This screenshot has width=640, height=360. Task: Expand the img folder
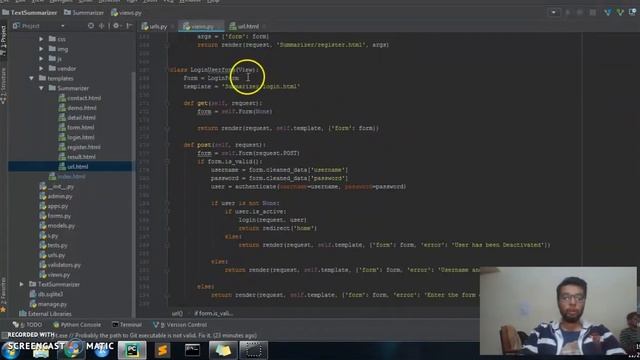[41, 49]
